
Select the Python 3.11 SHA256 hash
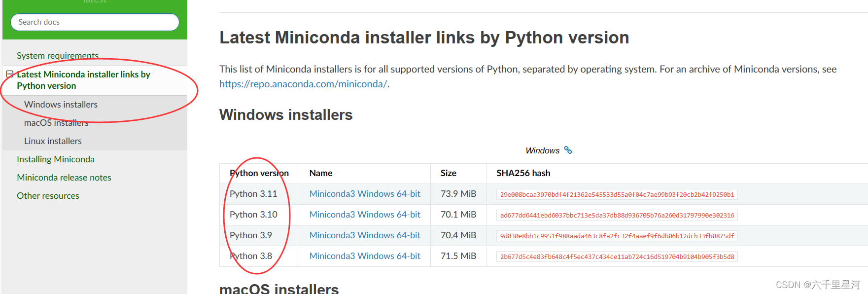[x=617, y=195]
